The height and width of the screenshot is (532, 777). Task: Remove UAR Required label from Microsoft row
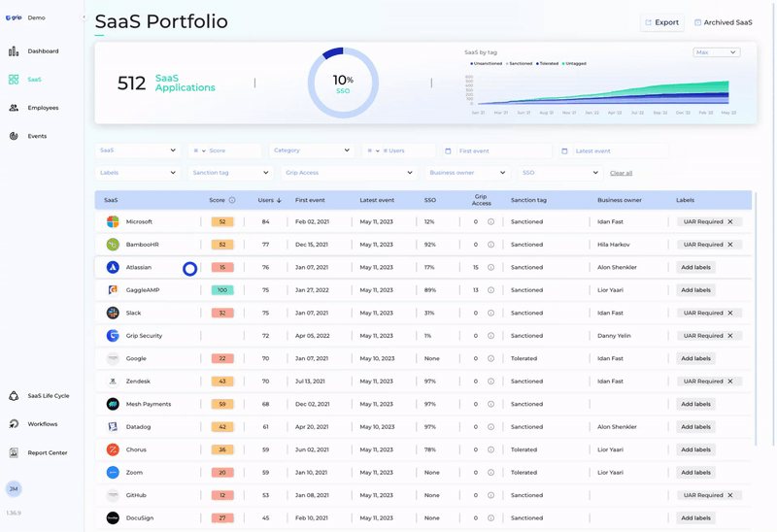click(x=730, y=221)
